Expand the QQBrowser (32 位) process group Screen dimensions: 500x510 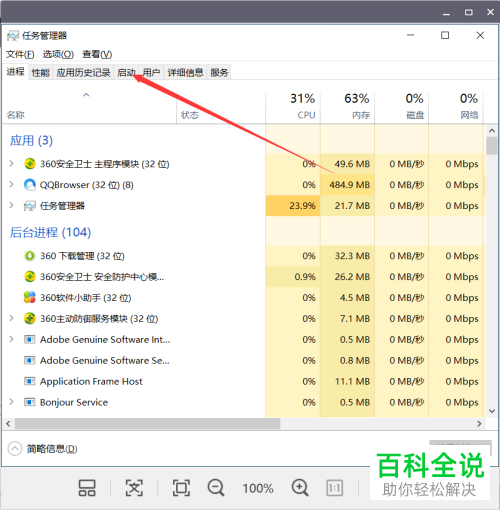(x=12, y=184)
